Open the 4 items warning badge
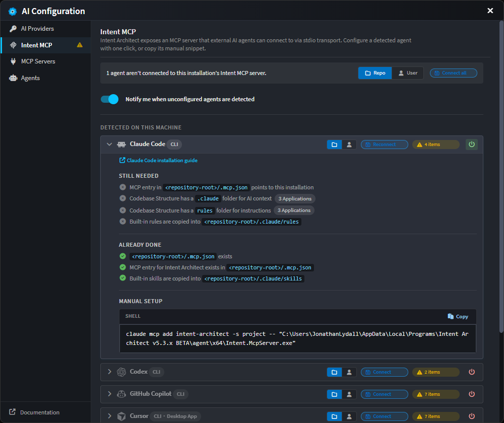 click(436, 145)
